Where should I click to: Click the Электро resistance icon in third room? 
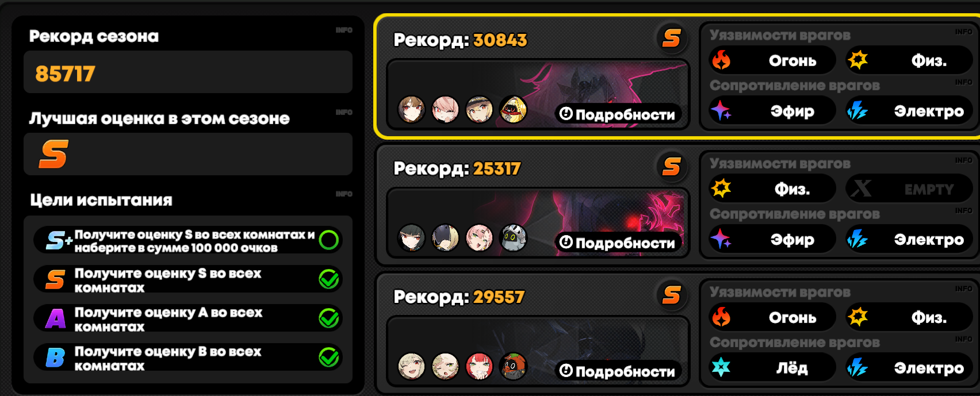[x=857, y=367]
